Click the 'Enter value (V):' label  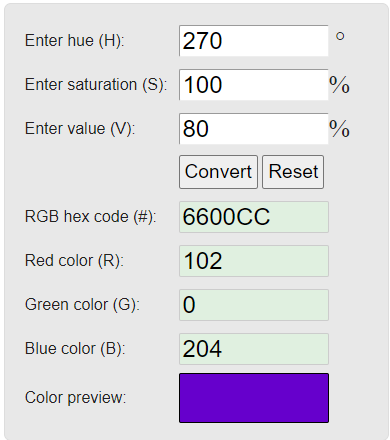(80, 129)
